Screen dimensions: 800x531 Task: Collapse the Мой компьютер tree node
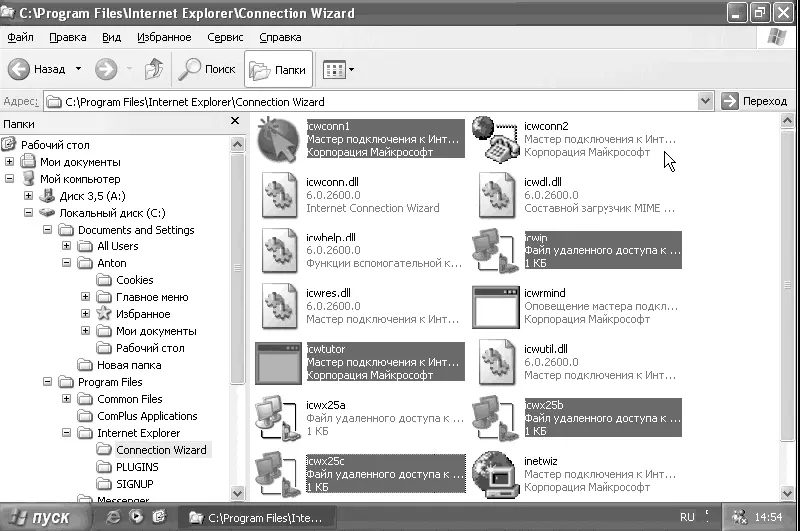pos(9,179)
